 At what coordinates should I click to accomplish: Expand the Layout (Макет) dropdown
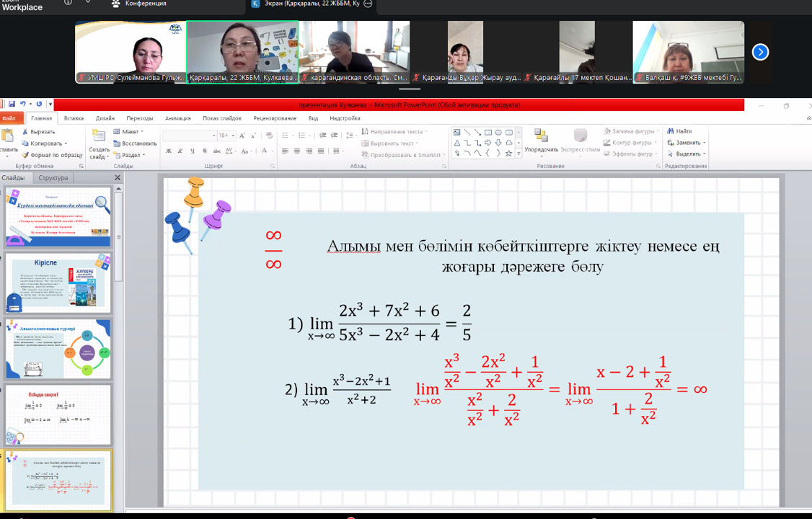[128, 132]
